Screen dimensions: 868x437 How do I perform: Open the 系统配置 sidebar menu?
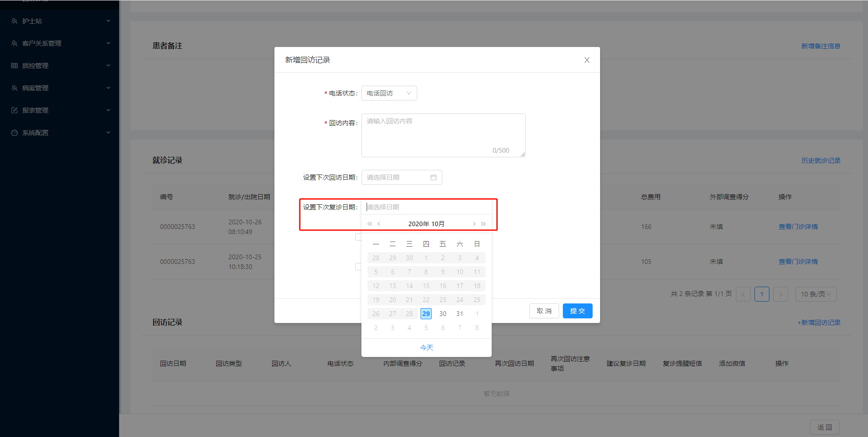tap(60, 133)
